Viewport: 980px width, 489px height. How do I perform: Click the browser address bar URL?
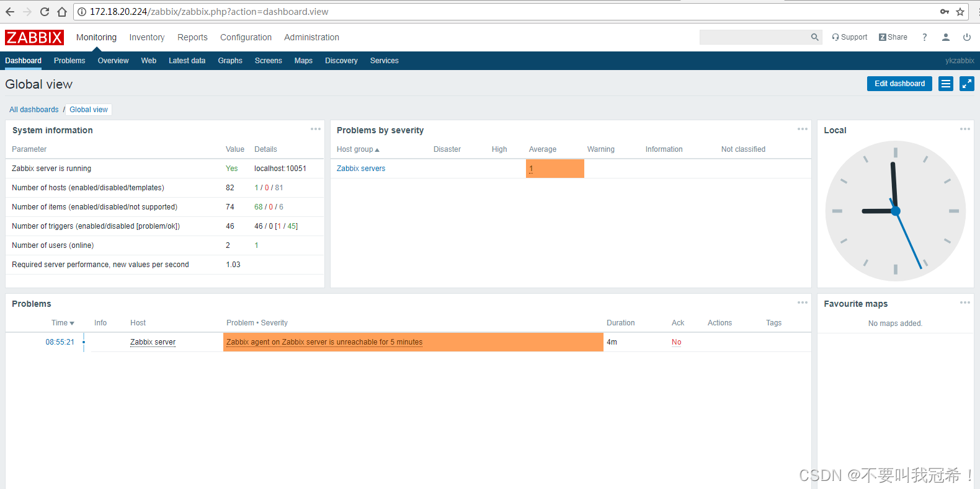[209, 12]
